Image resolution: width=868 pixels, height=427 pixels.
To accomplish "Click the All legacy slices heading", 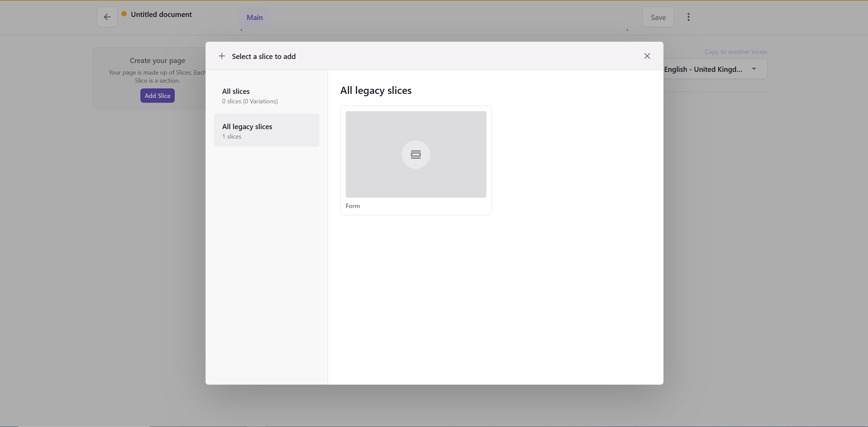I will (x=375, y=90).
